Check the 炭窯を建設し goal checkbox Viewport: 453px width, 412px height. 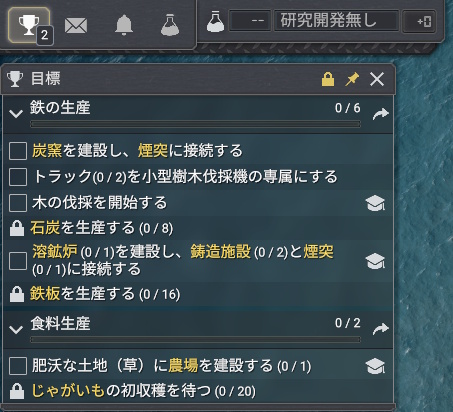[18, 151]
